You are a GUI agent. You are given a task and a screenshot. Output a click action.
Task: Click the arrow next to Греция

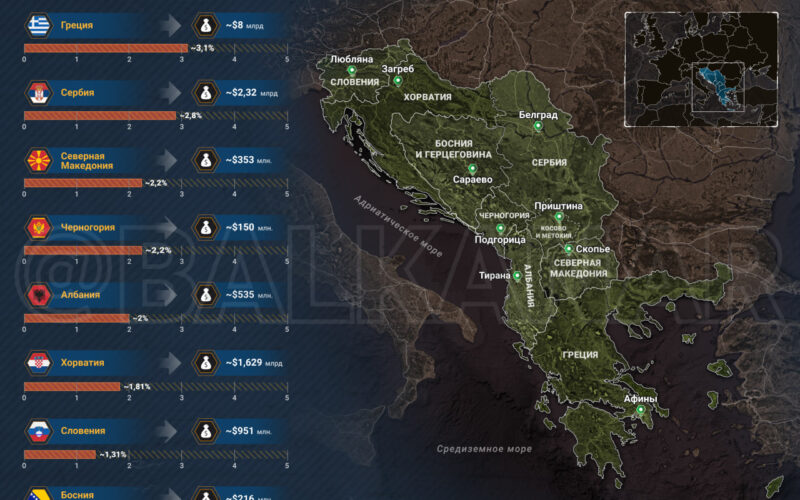[x=169, y=25]
